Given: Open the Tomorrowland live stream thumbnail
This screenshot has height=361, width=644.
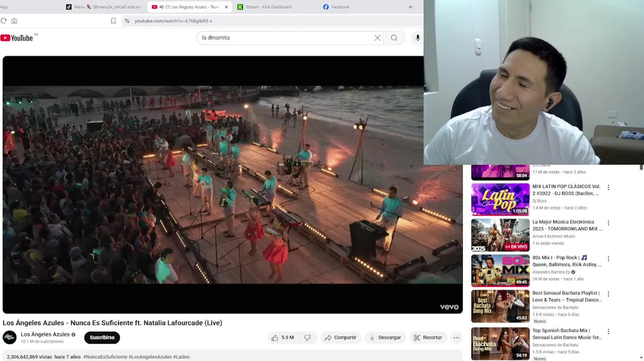Looking at the screenshot, I should pyautogui.click(x=500, y=235).
